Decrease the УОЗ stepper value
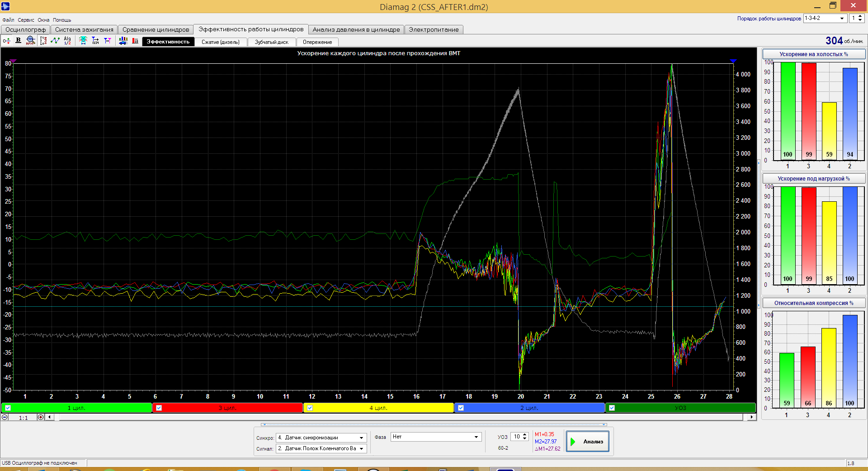This screenshot has height=471, width=868. click(525, 438)
